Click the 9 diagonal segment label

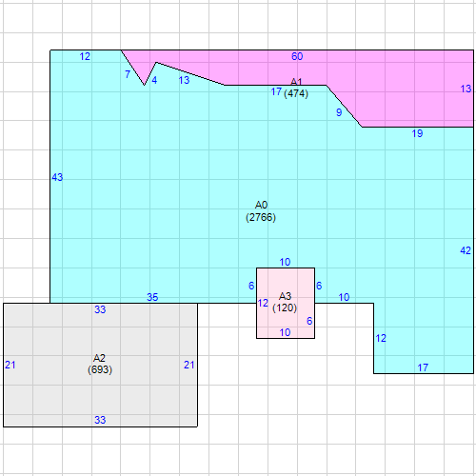pos(339,112)
